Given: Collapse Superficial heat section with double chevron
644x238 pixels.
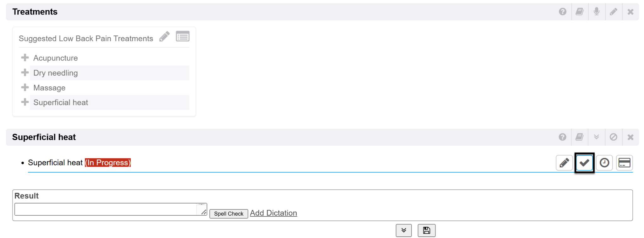Looking at the screenshot, I should (597, 137).
